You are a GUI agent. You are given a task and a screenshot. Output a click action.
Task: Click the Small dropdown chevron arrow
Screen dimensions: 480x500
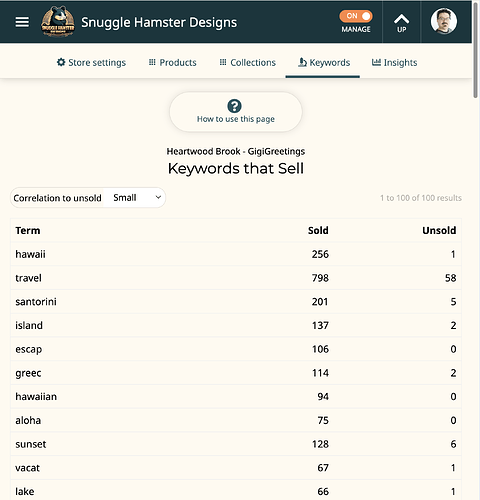click(x=158, y=197)
